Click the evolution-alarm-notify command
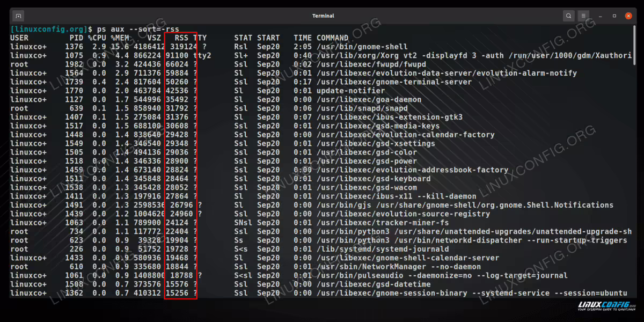Viewport: 644px width, 322px height. click(447, 73)
